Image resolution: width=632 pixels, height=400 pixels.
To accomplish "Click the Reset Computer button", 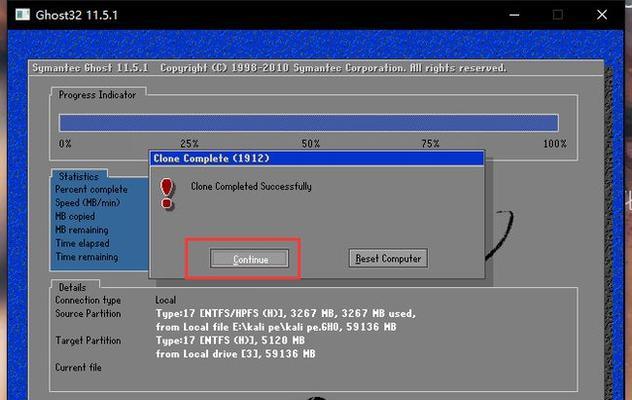I will (x=388, y=258).
